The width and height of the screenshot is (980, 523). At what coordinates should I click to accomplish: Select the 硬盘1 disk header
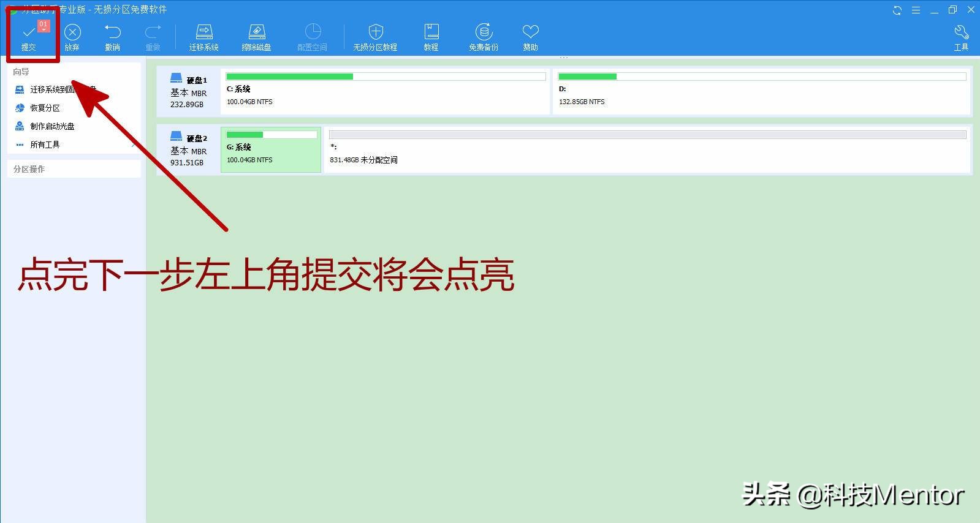[x=188, y=91]
